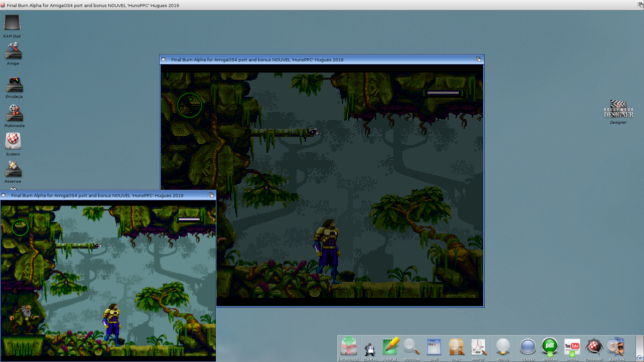Click the armored hero in large game window
This screenshot has height=362, width=644.
327,251
